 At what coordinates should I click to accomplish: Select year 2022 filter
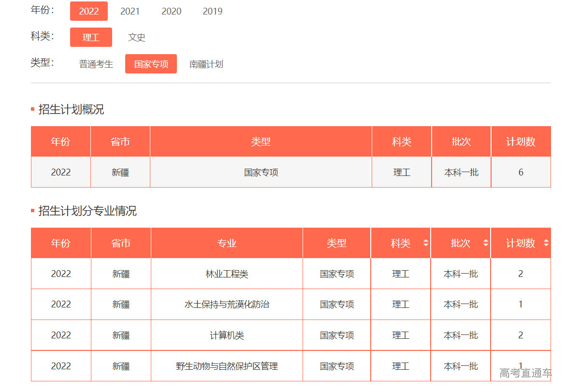[89, 11]
